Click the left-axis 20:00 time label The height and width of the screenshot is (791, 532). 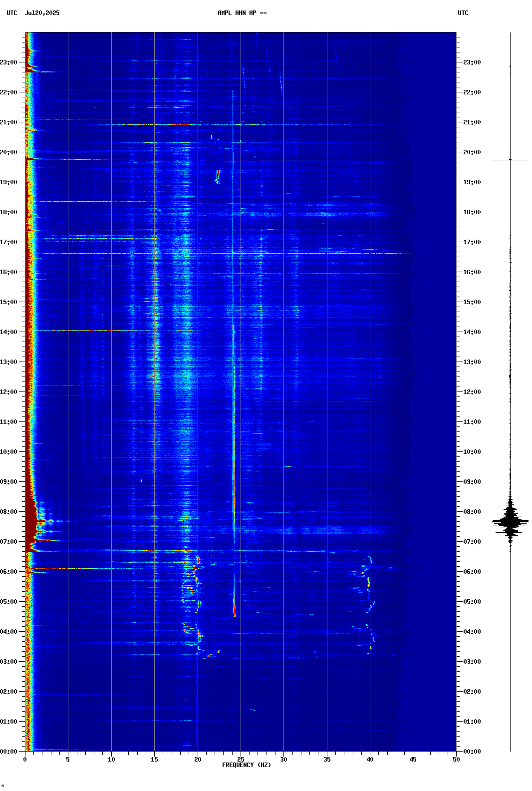click(9, 152)
